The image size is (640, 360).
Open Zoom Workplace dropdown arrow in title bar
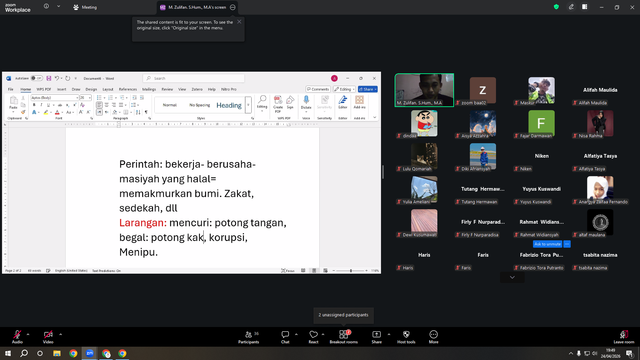point(58,7)
